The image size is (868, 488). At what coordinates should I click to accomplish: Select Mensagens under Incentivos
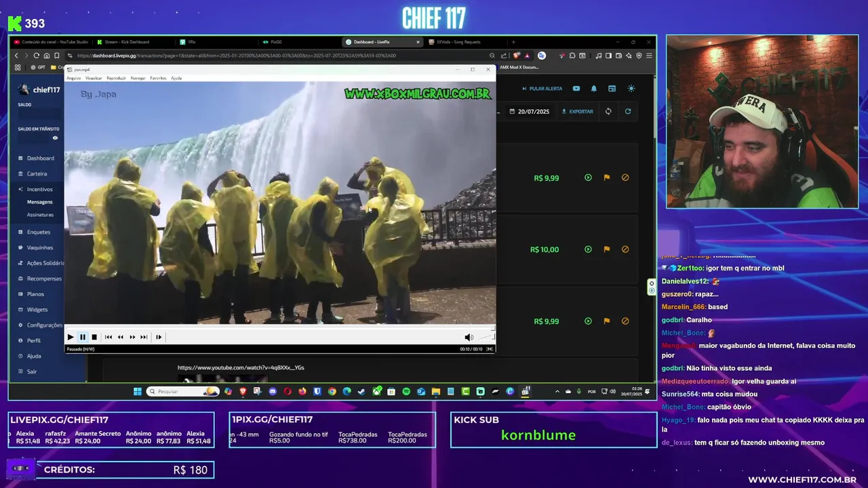(39, 202)
